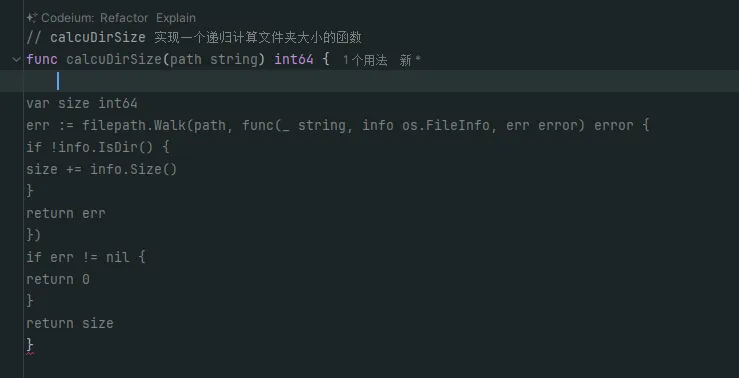Image resolution: width=739 pixels, height=378 pixels.
Task: Click the closing brace with the red squiggle
Action: (30, 345)
